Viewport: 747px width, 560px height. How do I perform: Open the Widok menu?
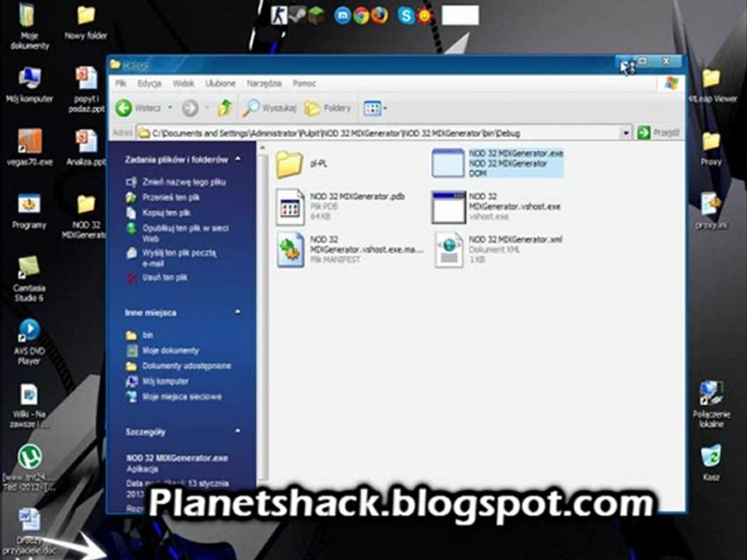(x=183, y=83)
